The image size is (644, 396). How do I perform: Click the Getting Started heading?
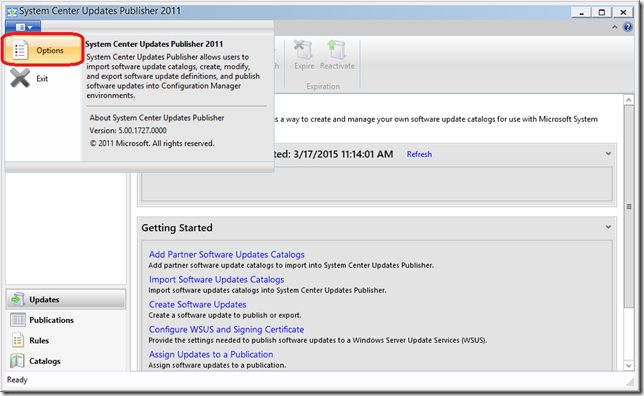click(177, 228)
